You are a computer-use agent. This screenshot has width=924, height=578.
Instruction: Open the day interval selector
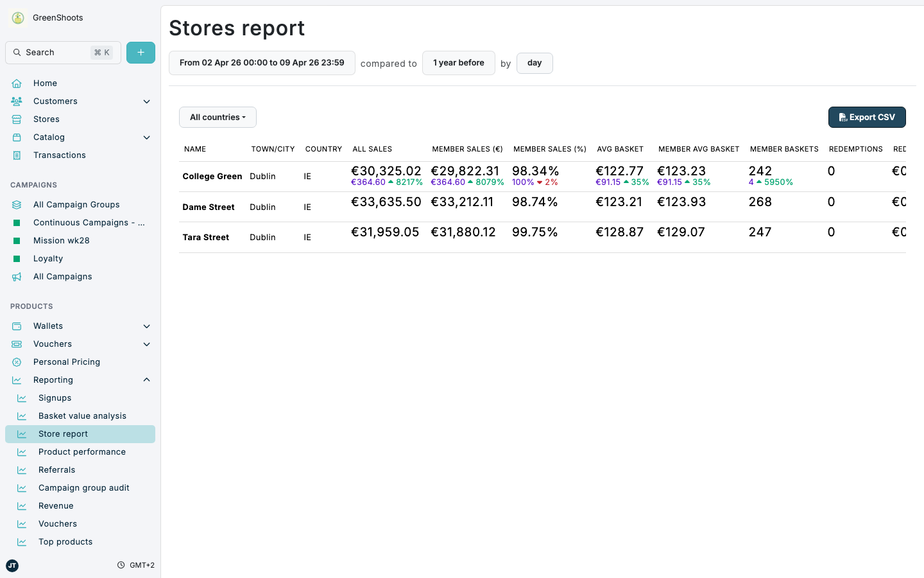[x=535, y=62]
